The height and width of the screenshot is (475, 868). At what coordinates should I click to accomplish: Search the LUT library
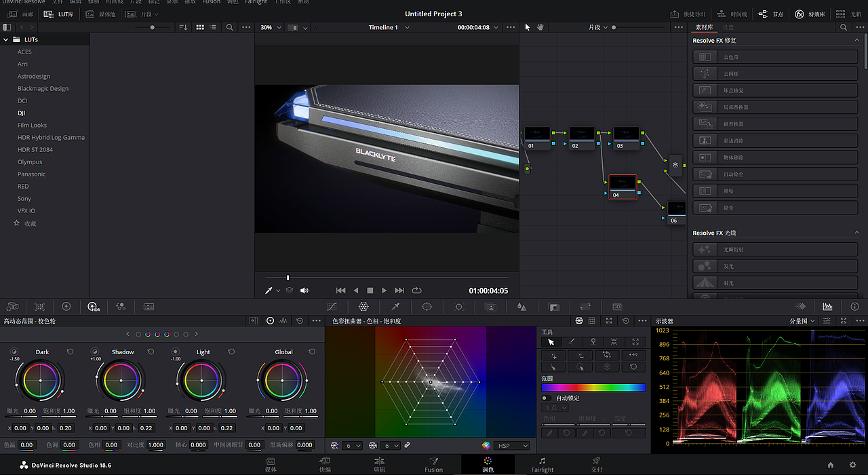coord(230,27)
